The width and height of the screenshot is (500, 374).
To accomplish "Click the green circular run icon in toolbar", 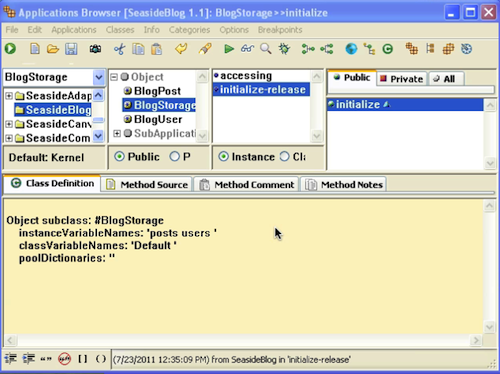I will tap(10, 49).
